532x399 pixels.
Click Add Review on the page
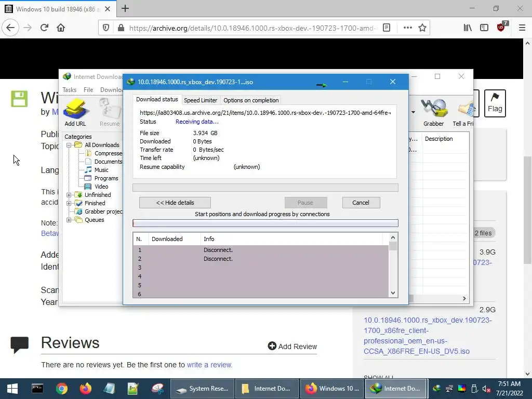coord(292,346)
